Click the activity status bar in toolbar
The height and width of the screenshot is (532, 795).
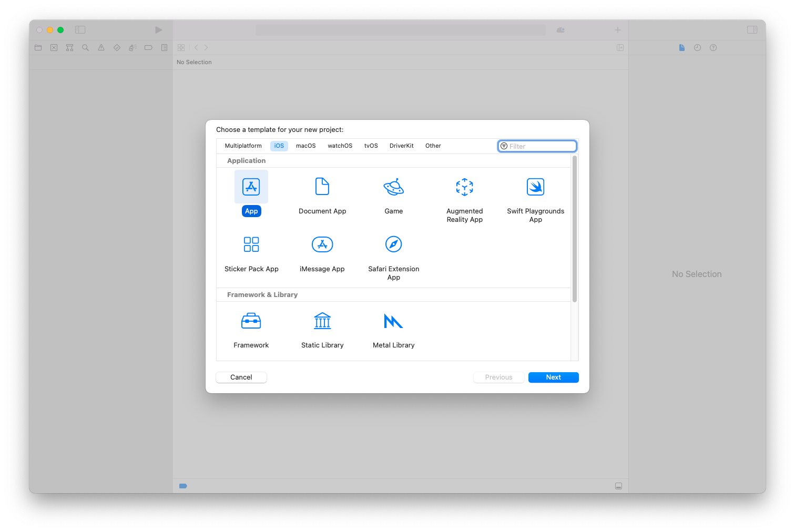tap(401, 30)
